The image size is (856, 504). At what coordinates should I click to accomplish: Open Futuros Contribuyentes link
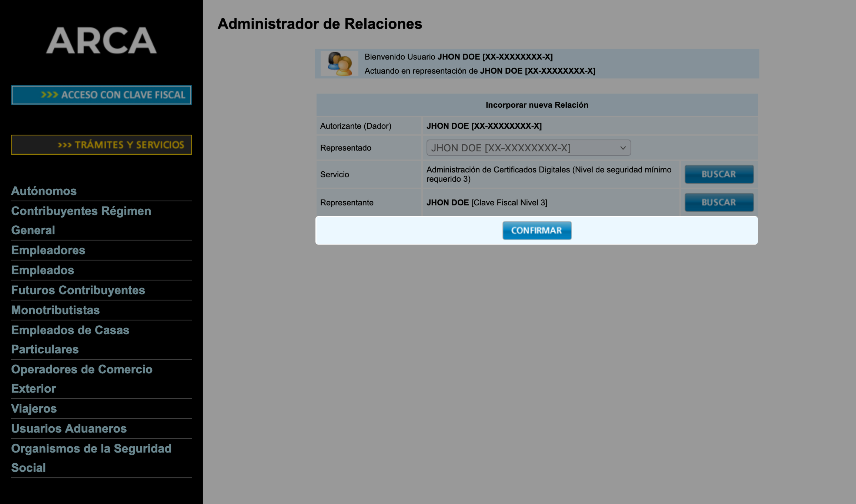point(78,290)
